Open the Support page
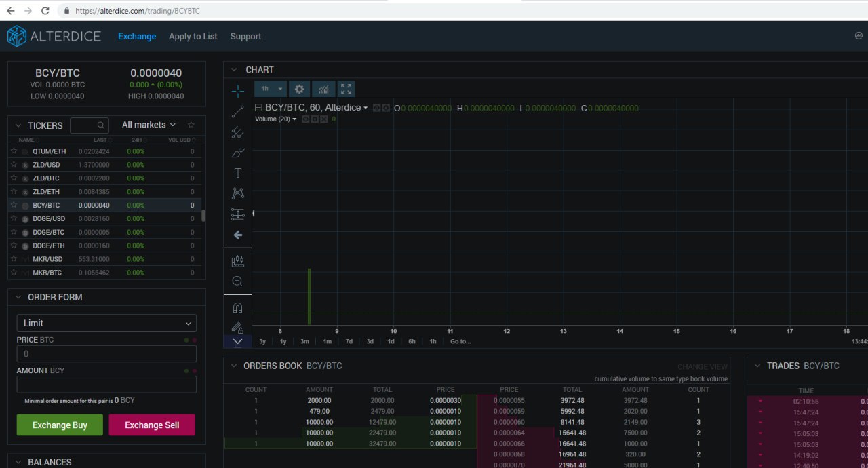The height and width of the screenshot is (468, 868). coord(245,37)
